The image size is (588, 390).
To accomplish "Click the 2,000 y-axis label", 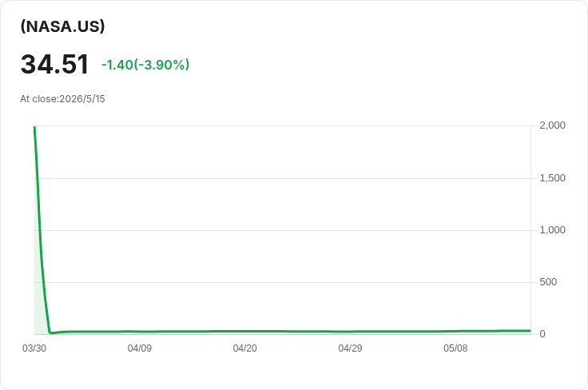I will 552,125.
